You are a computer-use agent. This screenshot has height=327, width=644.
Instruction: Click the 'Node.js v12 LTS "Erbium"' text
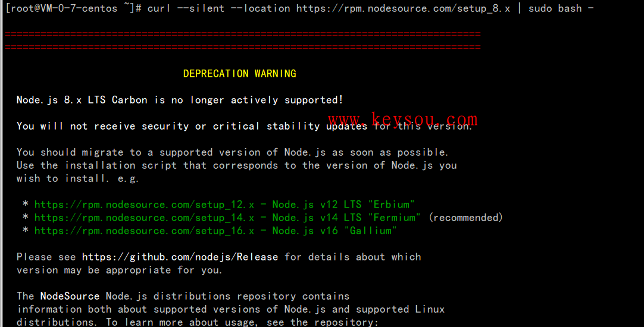[x=343, y=205]
